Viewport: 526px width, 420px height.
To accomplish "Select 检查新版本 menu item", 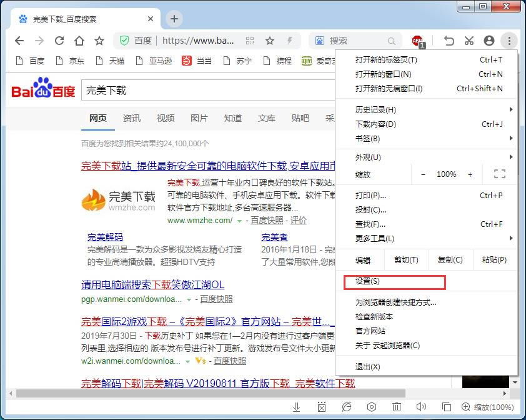I will [x=426, y=317].
